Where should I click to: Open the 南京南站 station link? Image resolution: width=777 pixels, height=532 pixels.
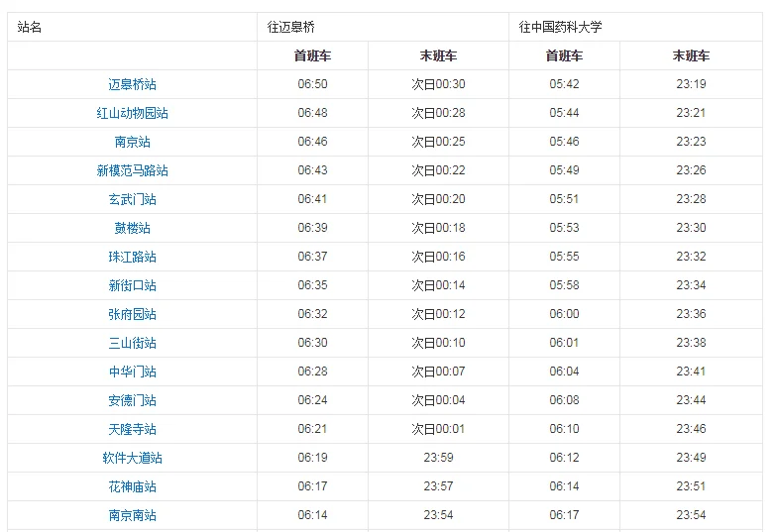[x=133, y=515]
